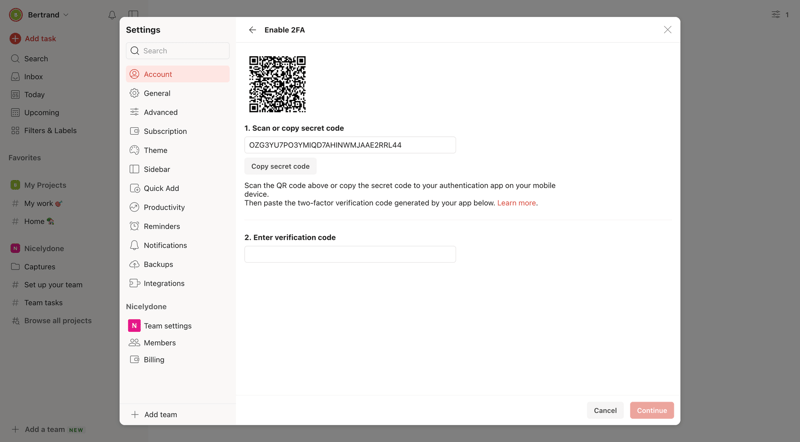Click the back arrow next to Enable 2FA

[x=252, y=30]
